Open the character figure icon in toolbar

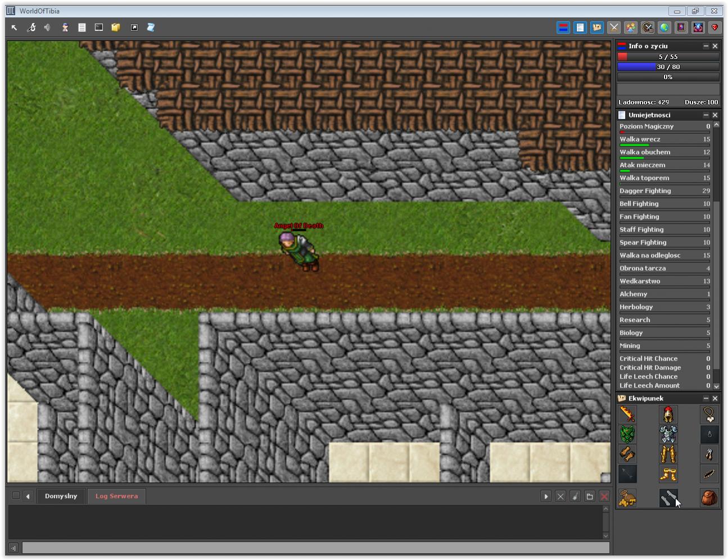(65, 28)
